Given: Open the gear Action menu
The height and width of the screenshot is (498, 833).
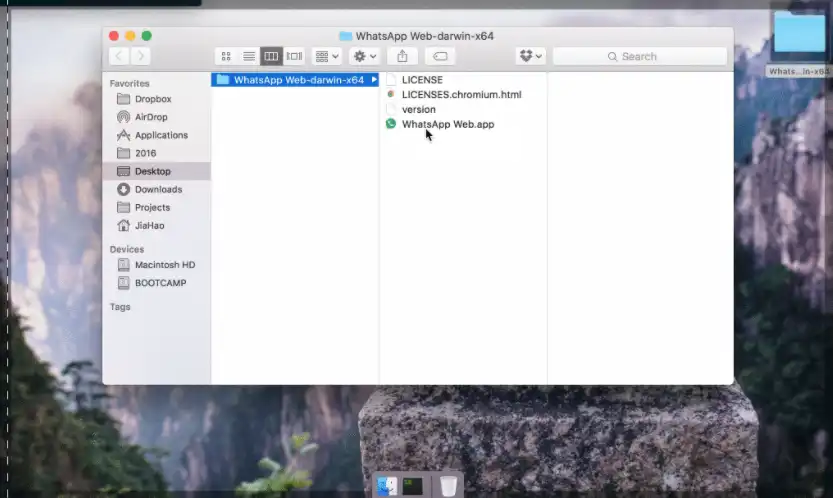Looking at the screenshot, I should pos(364,56).
